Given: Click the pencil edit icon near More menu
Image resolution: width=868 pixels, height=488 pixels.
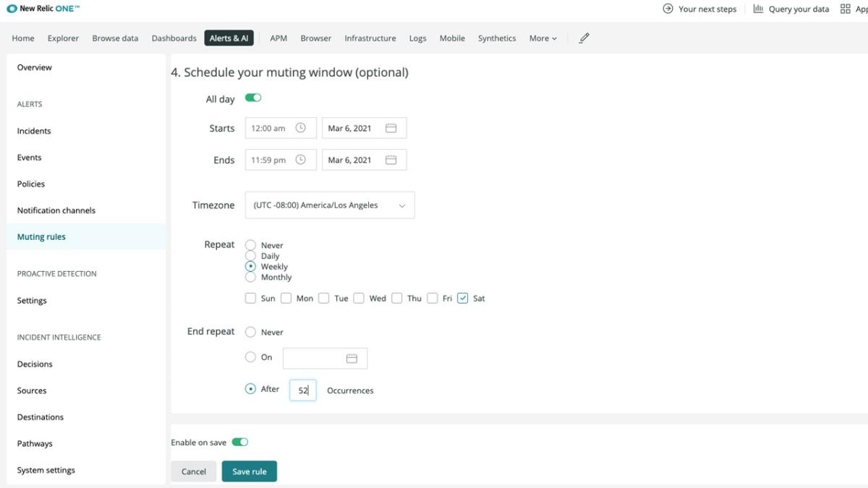Looking at the screenshot, I should coord(584,38).
